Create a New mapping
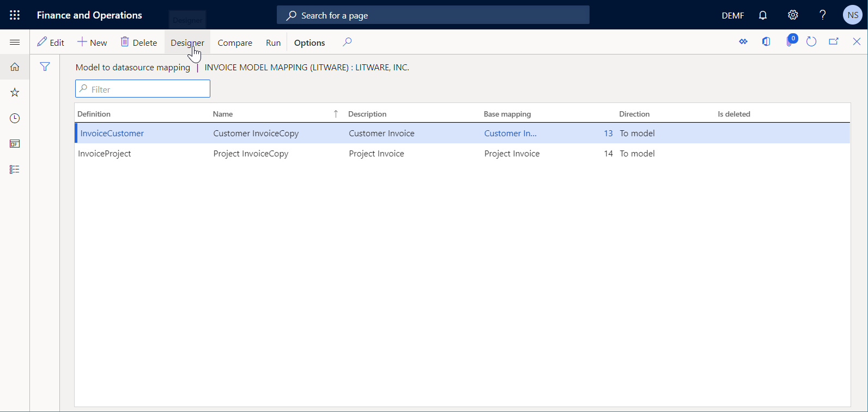Image resolution: width=868 pixels, height=412 pixels. [92, 43]
